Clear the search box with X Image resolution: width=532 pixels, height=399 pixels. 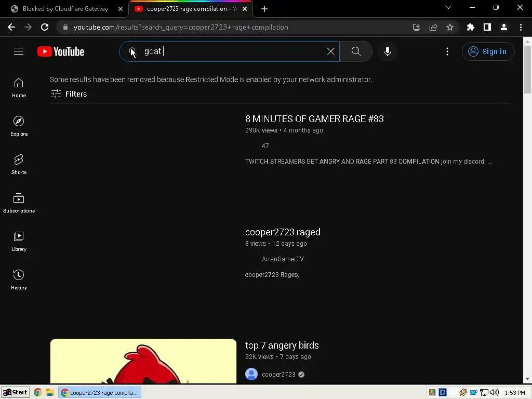331,51
